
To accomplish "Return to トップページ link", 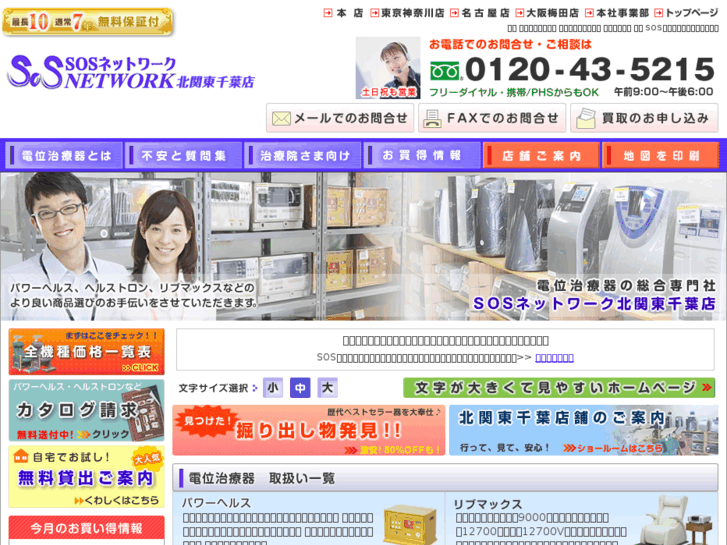I will pyautogui.click(x=686, y=13).
